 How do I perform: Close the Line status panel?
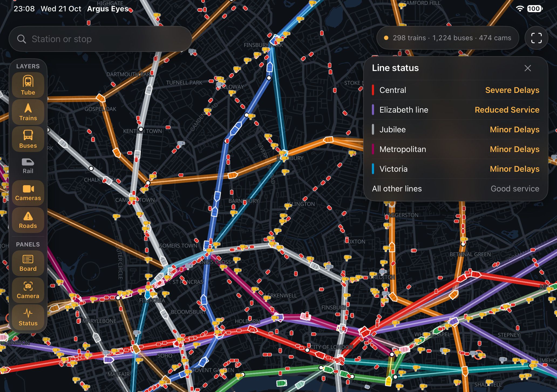click(x=528, y=68)
